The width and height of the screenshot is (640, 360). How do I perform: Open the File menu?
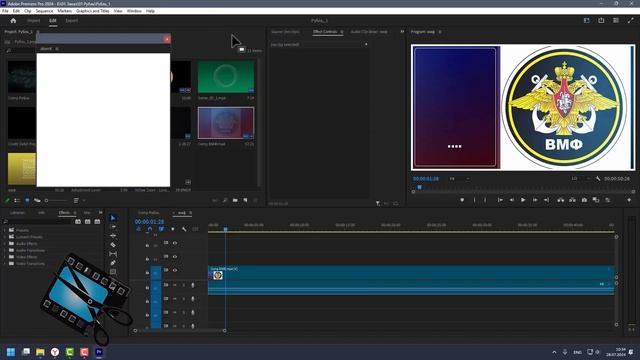5,11
